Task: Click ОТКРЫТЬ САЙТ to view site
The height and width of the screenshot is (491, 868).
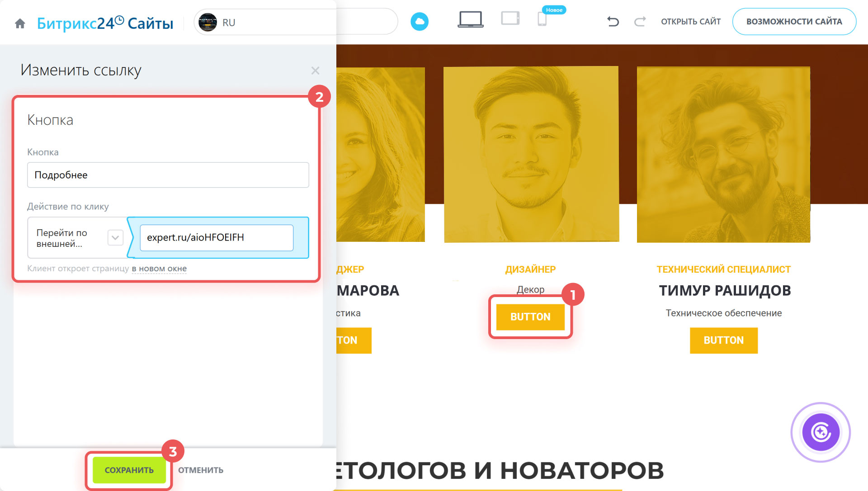Action: (x=691, y=21)
